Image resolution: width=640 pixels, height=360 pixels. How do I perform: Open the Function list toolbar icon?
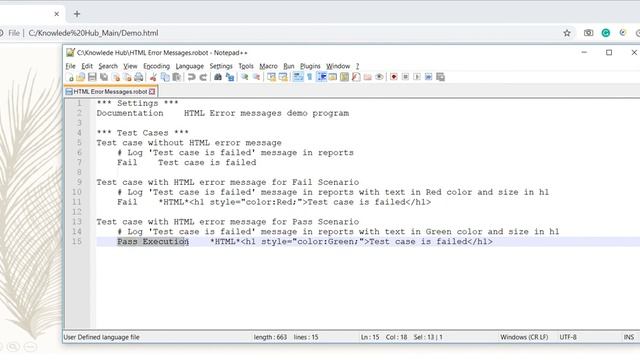356,77
